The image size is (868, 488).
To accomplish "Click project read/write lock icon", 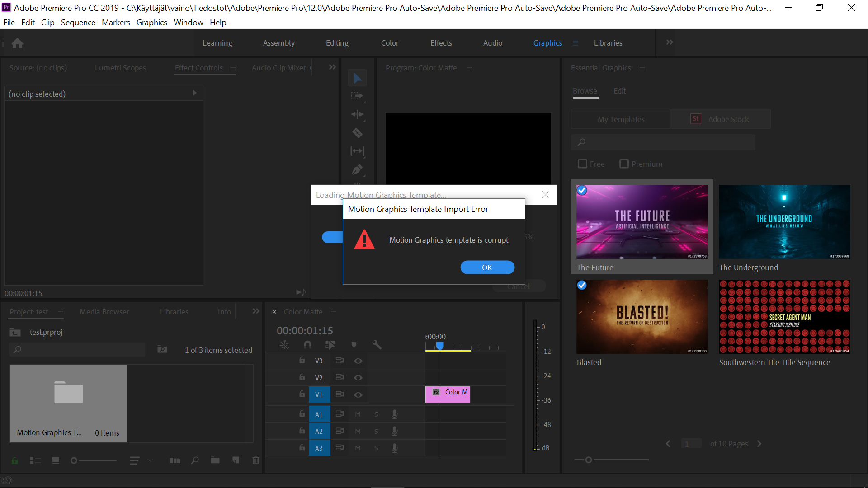I will tap(15, 460).
